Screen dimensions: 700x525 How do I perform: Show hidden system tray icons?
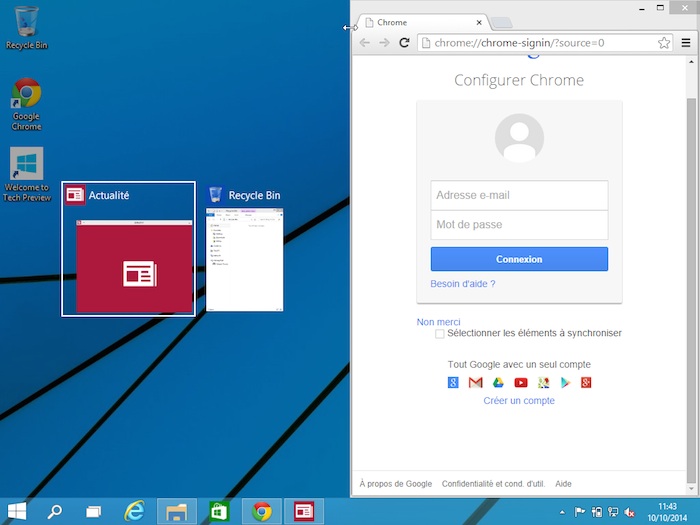(x=562, y=512)
